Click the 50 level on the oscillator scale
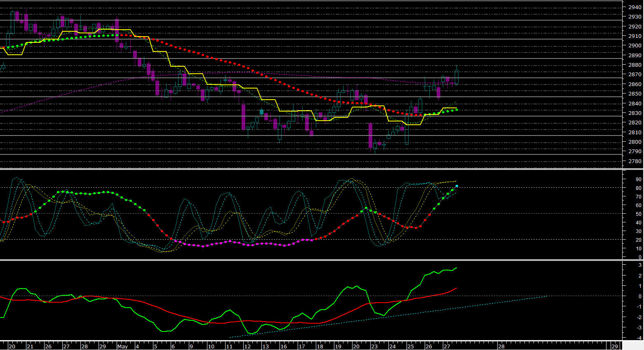Viewport: 644px width, 350px height. point(639,214)
